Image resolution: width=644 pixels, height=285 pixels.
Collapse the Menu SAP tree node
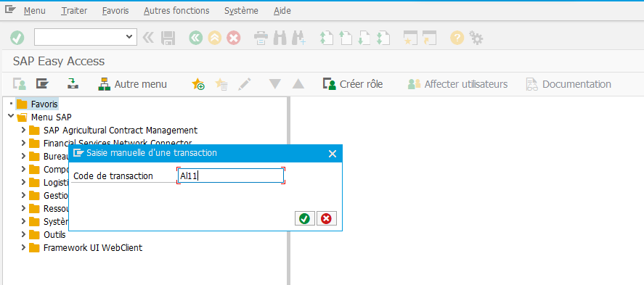pos(11,117)
